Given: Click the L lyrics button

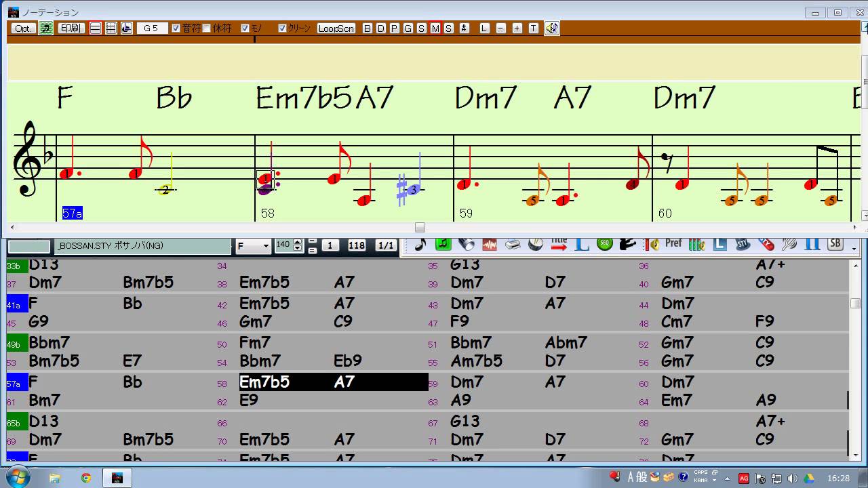Looking at the screenshot, I should 484,28.
